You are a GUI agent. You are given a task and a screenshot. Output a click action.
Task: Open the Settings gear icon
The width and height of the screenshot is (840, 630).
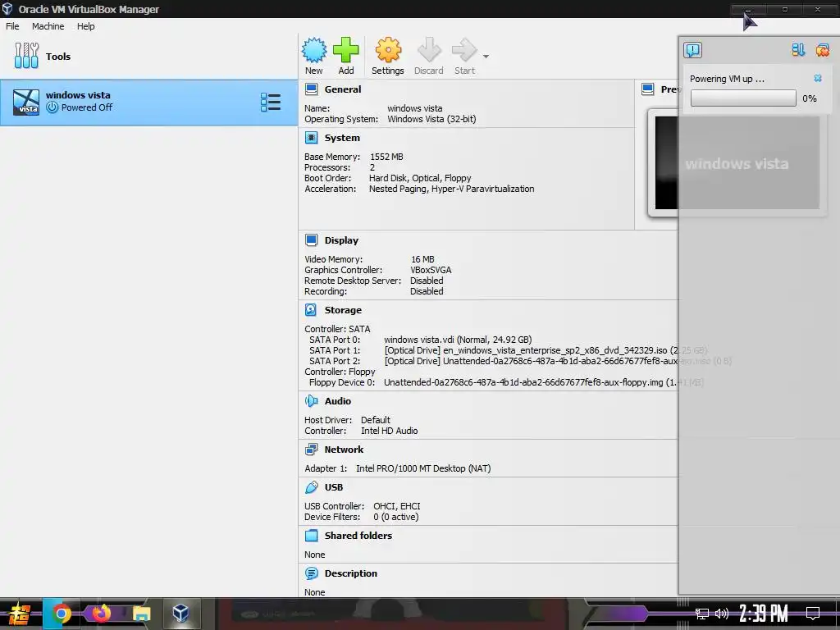388,50
